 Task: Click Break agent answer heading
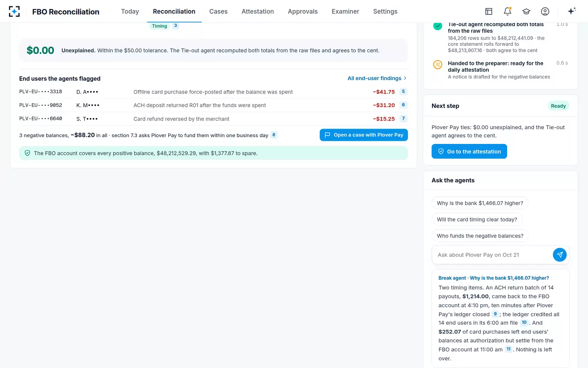[x=494, y=278]
